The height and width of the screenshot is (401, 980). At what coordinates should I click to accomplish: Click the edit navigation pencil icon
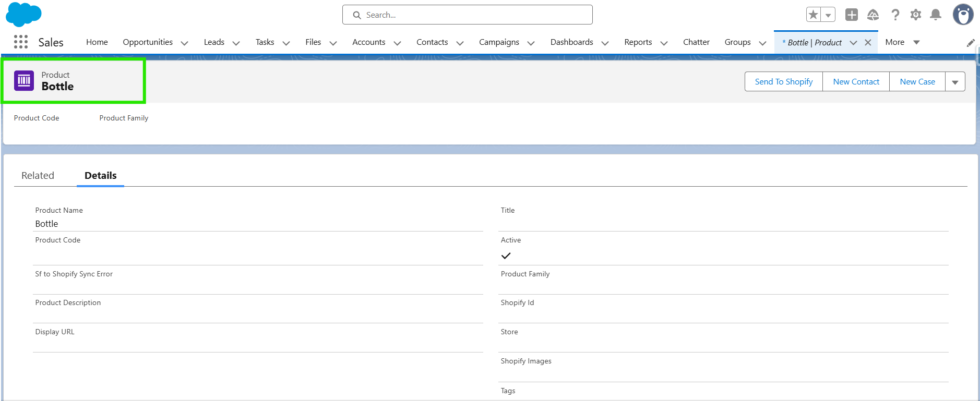pyautogui.click(x=971, y=43)
